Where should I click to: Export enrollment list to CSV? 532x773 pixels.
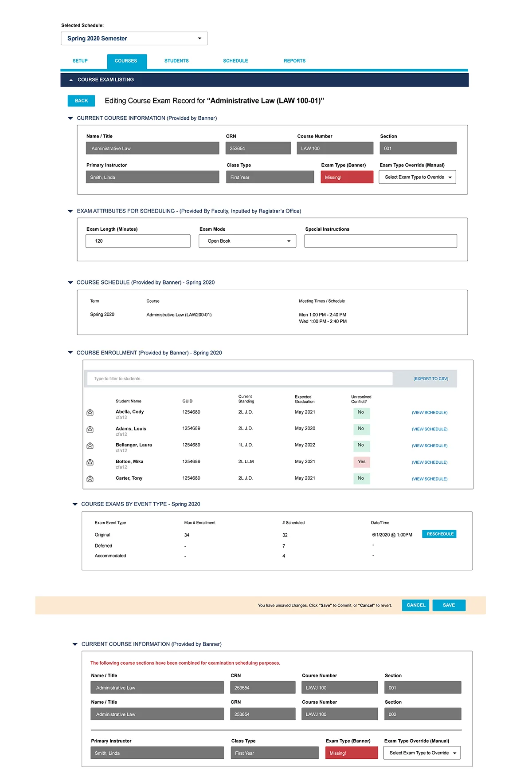point(430,379)
